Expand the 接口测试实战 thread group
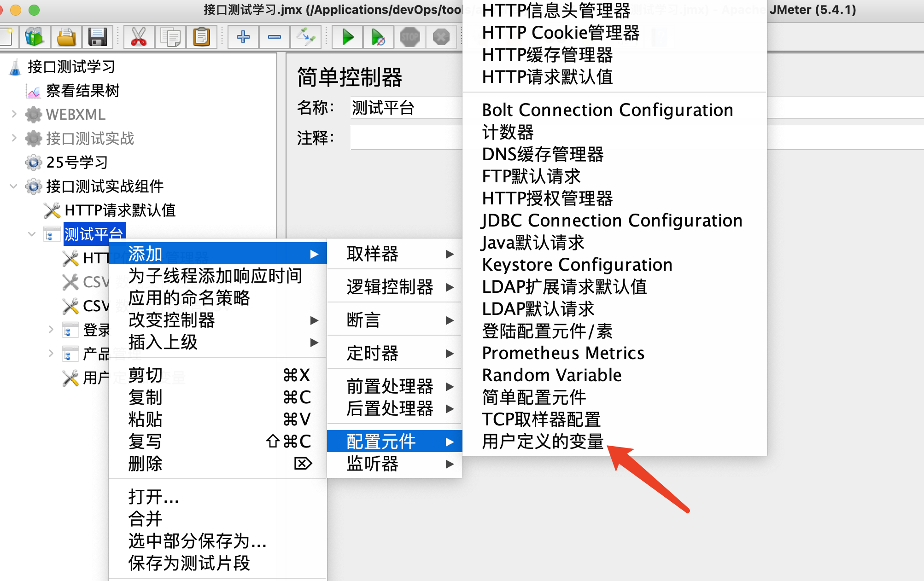 (x=14, y=138)
